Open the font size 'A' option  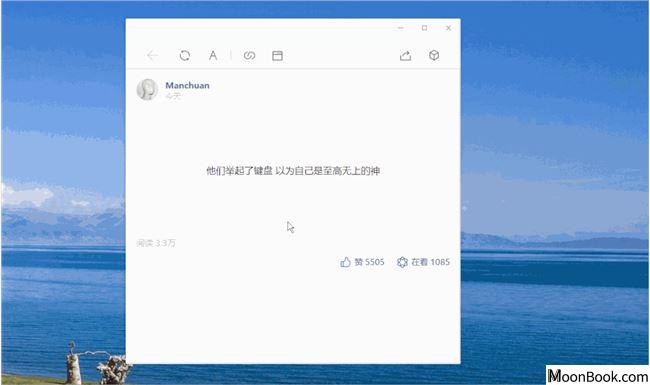[213, 56]
